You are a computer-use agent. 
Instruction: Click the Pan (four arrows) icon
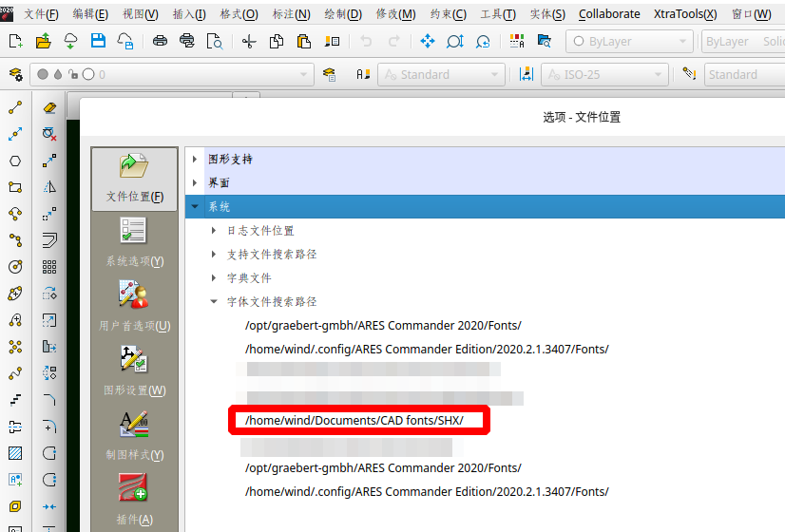[x=428, y=41]
